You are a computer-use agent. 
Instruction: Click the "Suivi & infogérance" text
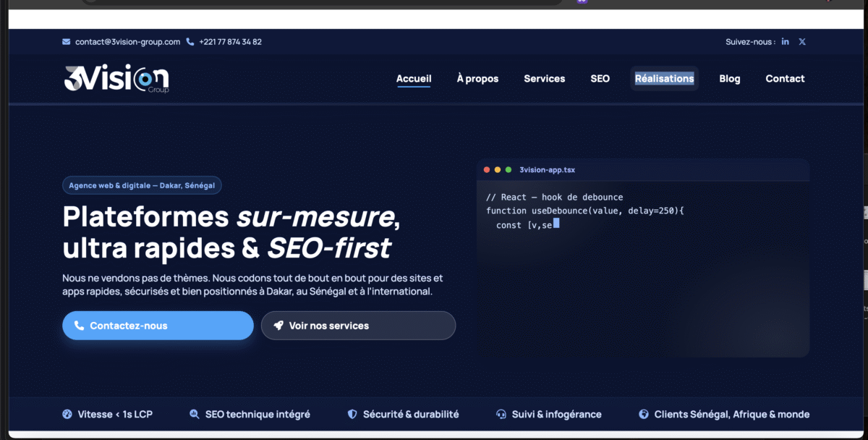557,415
